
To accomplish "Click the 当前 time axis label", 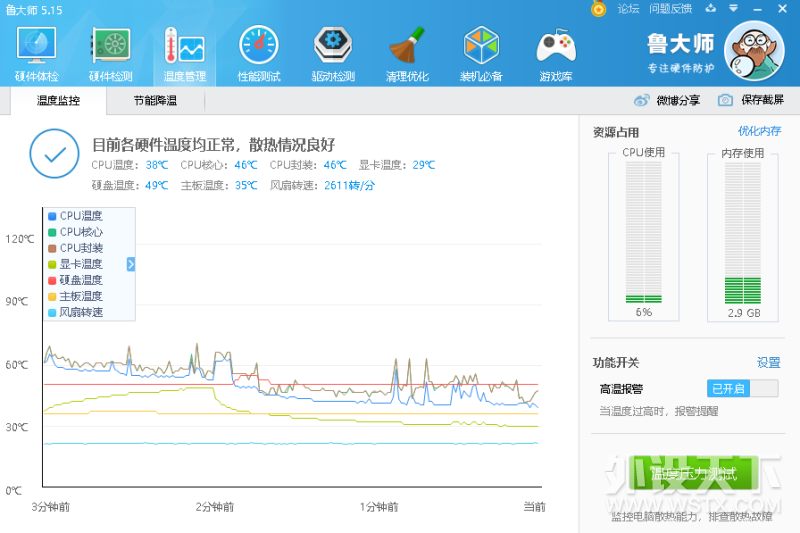I will click(534, 506).
